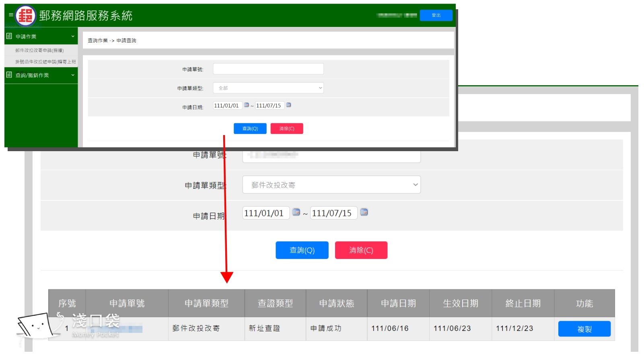Open end date calendar icon in small upper form
This screenshot has height=355, width=644.
[288, 105]
